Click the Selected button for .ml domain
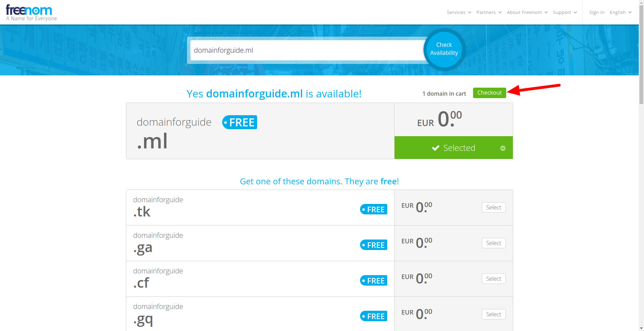The image size is (644, 331). click(x=454, y=148)
